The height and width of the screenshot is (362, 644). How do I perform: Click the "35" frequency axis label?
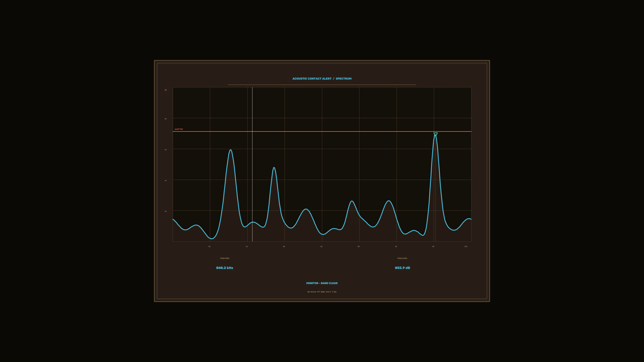tap(396, 247)
